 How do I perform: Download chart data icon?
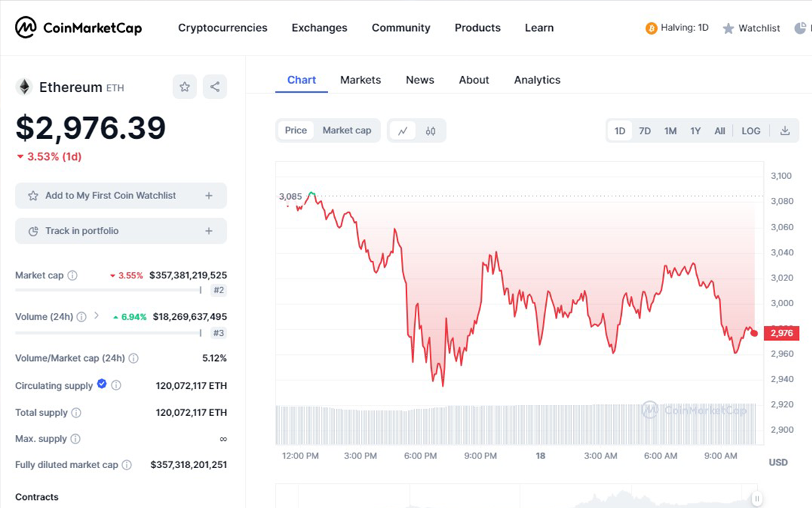tap(785, 131)
